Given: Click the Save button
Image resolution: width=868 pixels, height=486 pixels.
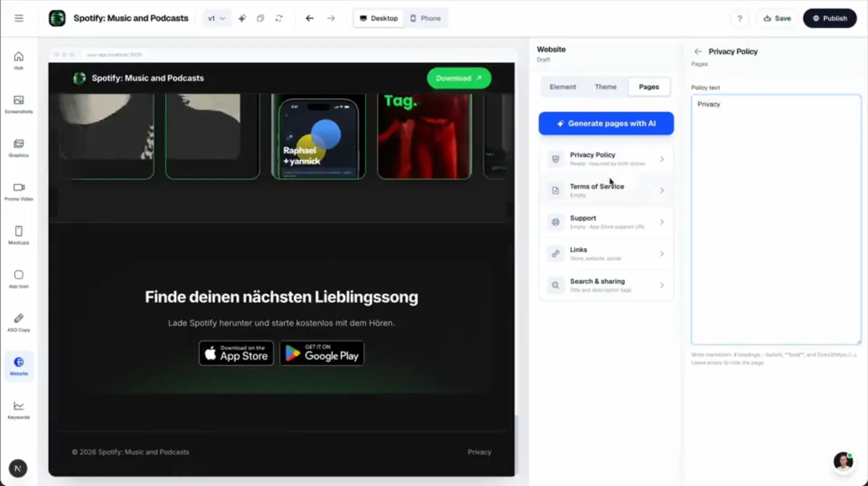Looking at the screenshot, I should coord(777,18).
